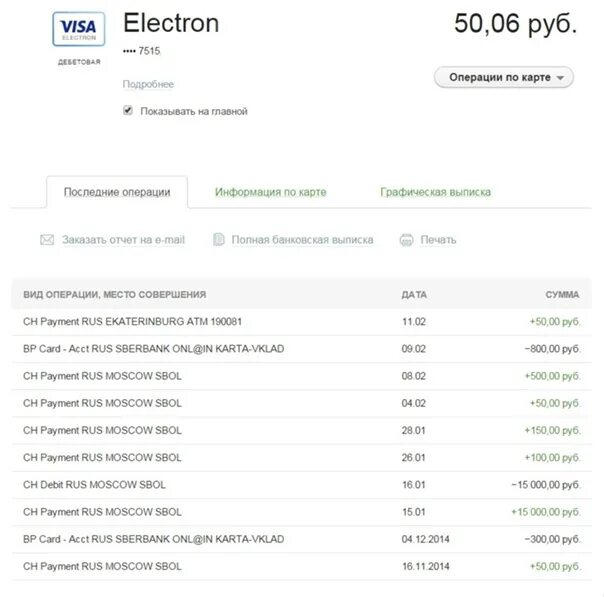Viewport: 604px width, 597px height.
Task: Click the 'Сумма' column header
Action: (561, 295)
